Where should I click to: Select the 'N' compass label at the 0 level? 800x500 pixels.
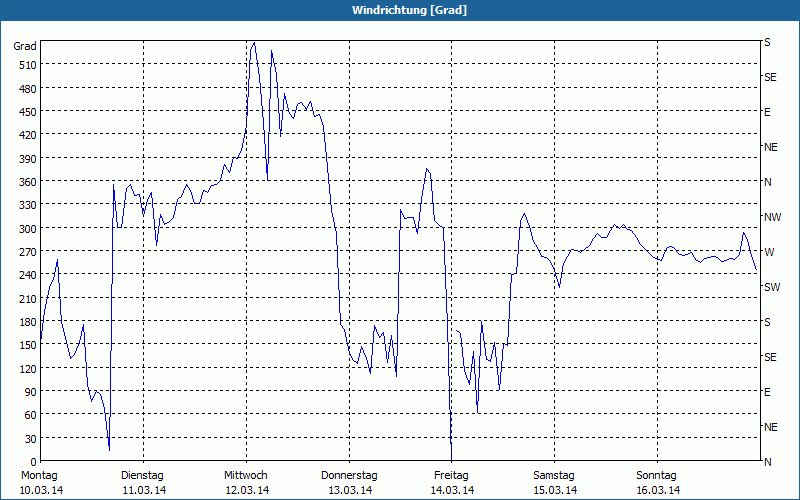(767, 462)
